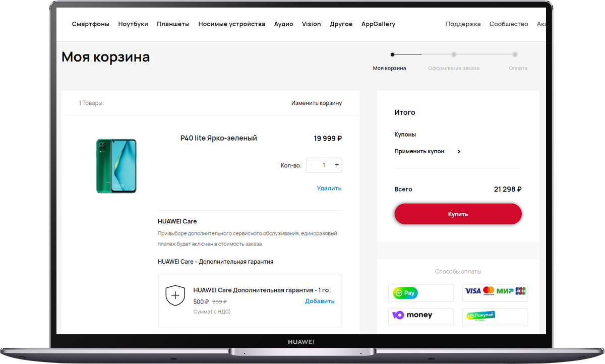Viewport: 605px width, 364px height.
Task: Select the SberPay payment logo
Action: tap(421, 292)
